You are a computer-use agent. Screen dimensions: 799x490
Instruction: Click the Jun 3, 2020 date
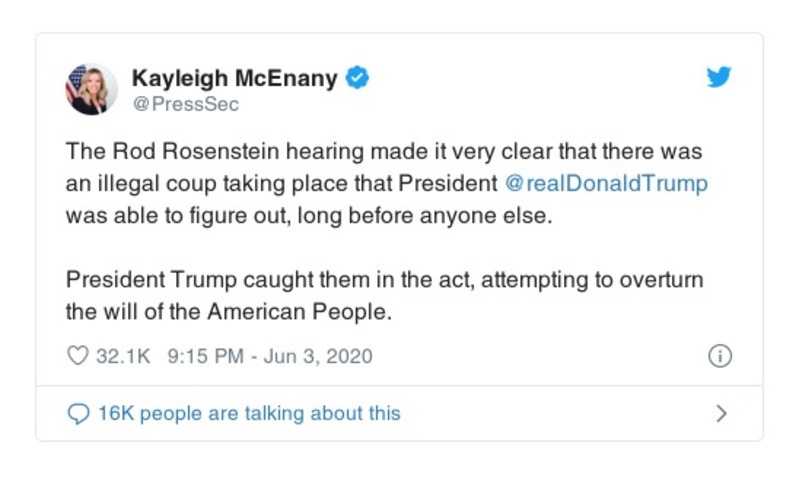click(x=318, y=356)
